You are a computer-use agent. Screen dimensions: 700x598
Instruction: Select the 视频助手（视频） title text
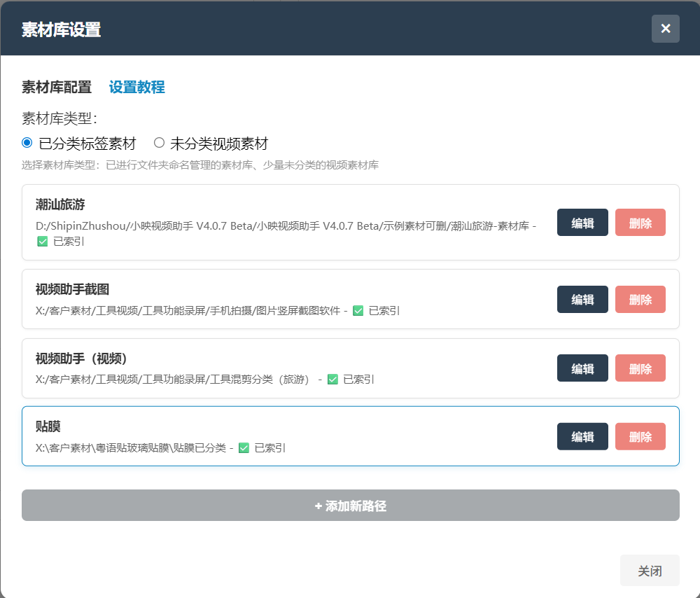(x=81, y=359)
